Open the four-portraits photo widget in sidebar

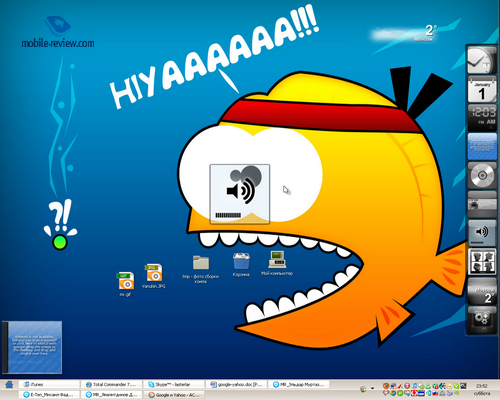pos(482,262)
